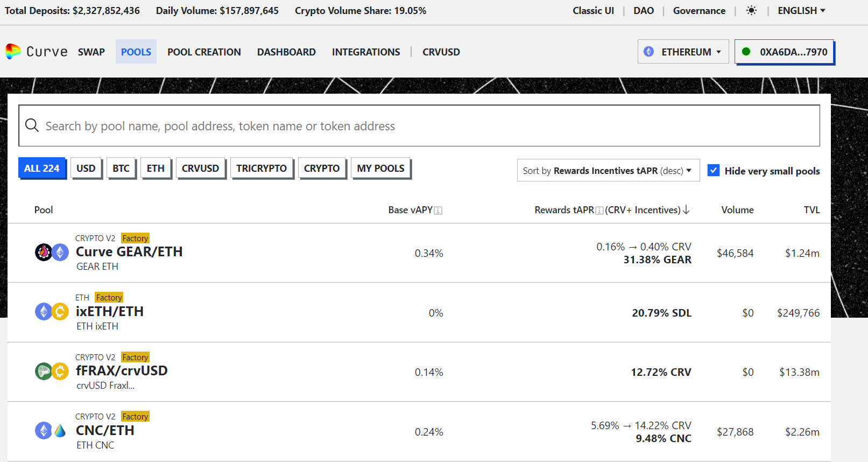Click Factory tag on CNC/ETH pool

pyautogui.click(x=135, y=416)
